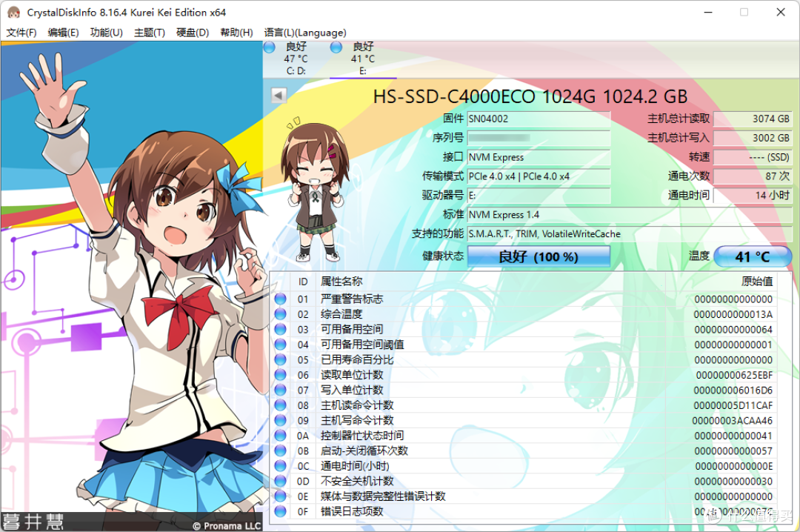
Task: Click the firmware field SN04002
Action: (x=539, y=119)
